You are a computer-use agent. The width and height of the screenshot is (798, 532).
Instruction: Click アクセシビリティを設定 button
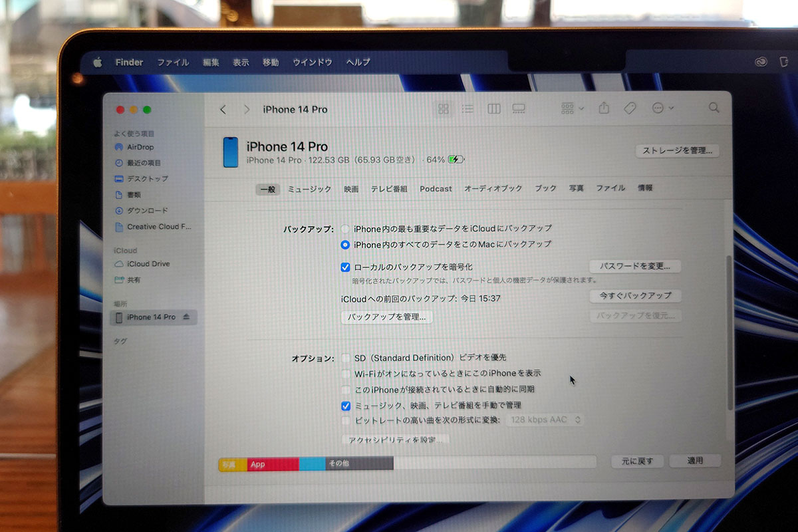[x=395, y=440]
